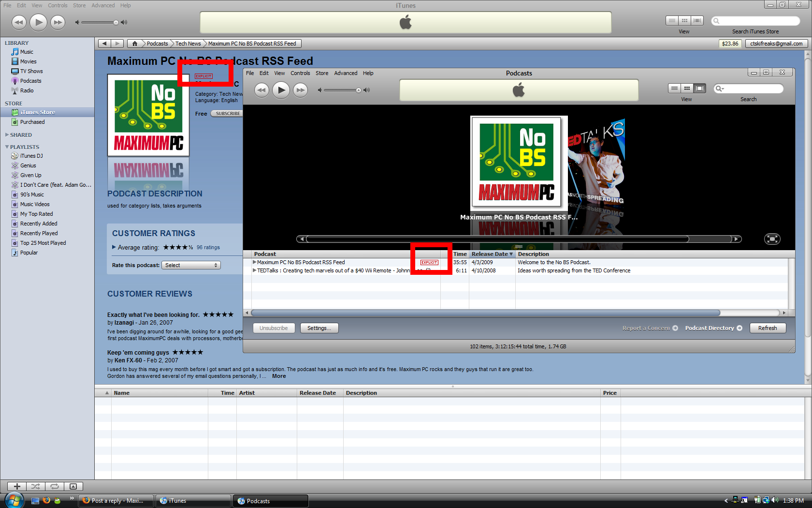Expand Average rating disclosure triangle
Image resolution: width=812 pixels, height=508 pixels.
114,247
